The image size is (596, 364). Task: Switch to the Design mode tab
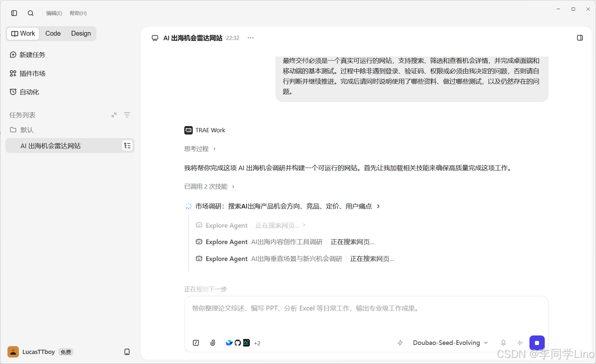coord(81,34)
